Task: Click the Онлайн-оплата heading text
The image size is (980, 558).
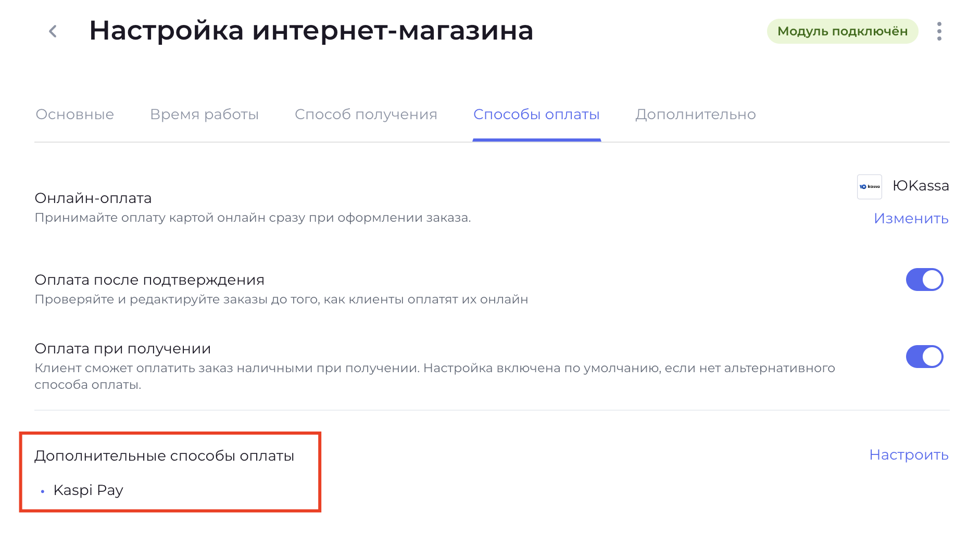Action: (x=93, y=198)
